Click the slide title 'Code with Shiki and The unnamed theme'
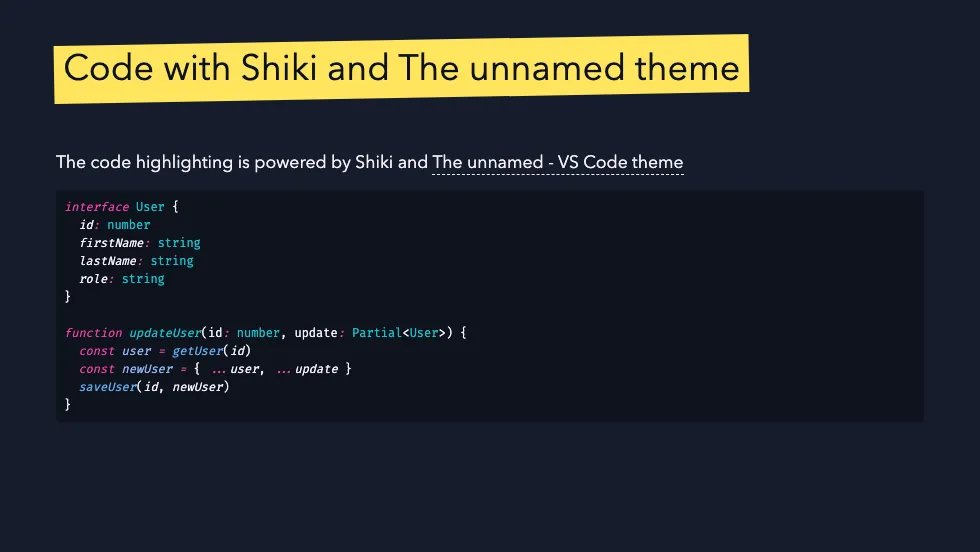The height and width of the screenshot is (552, 980). [x=401, y=68]
